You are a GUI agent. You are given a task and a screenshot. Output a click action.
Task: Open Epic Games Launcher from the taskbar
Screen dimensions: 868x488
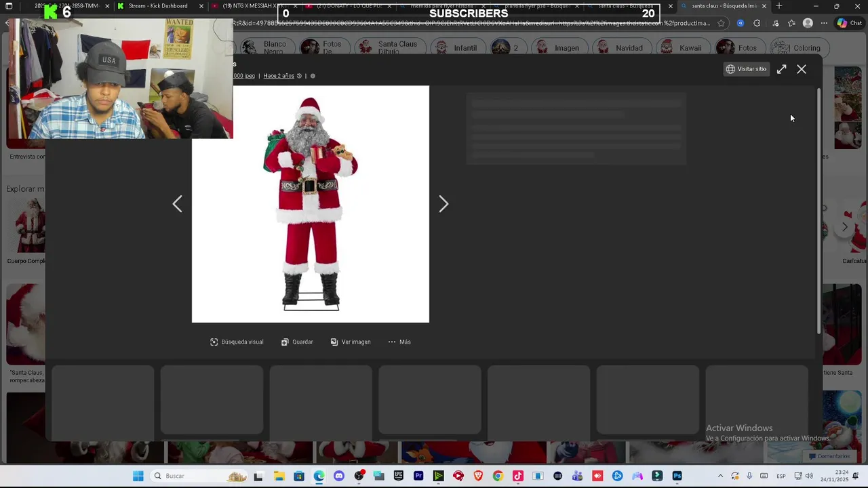(x=399, y=476)
